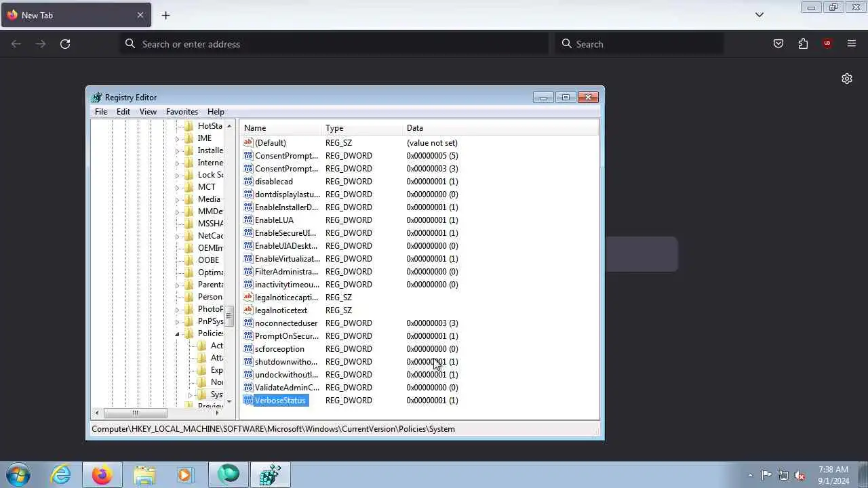Close the New Tab tab
The height and width of the screenshot is (488, 868).
pyautogui.click(x=140, y=15)
